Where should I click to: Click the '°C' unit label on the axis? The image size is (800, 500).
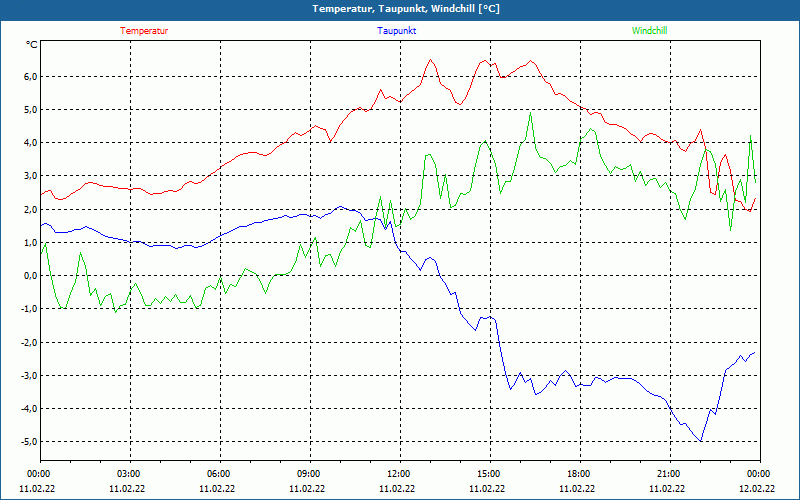pos(32,45)
